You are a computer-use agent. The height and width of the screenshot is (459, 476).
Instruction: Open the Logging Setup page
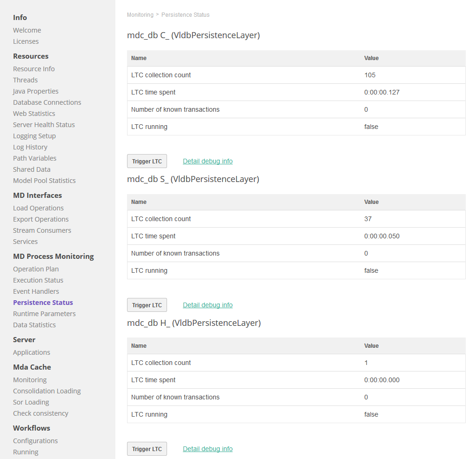[34, 135]
